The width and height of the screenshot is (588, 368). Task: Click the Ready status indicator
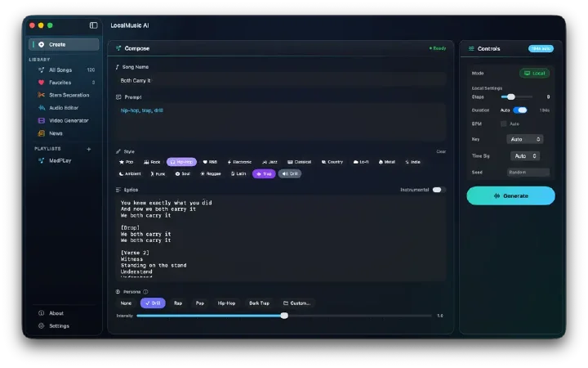pos(438,48)
